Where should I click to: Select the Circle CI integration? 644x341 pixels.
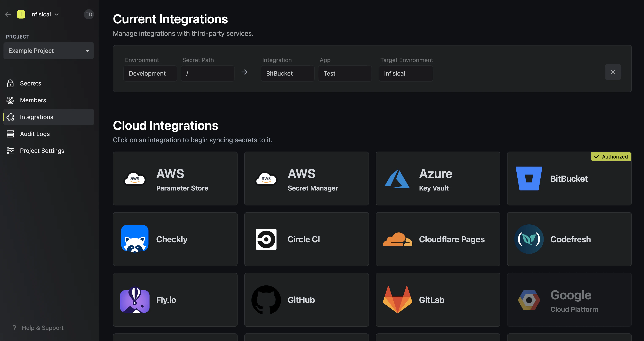306,239
